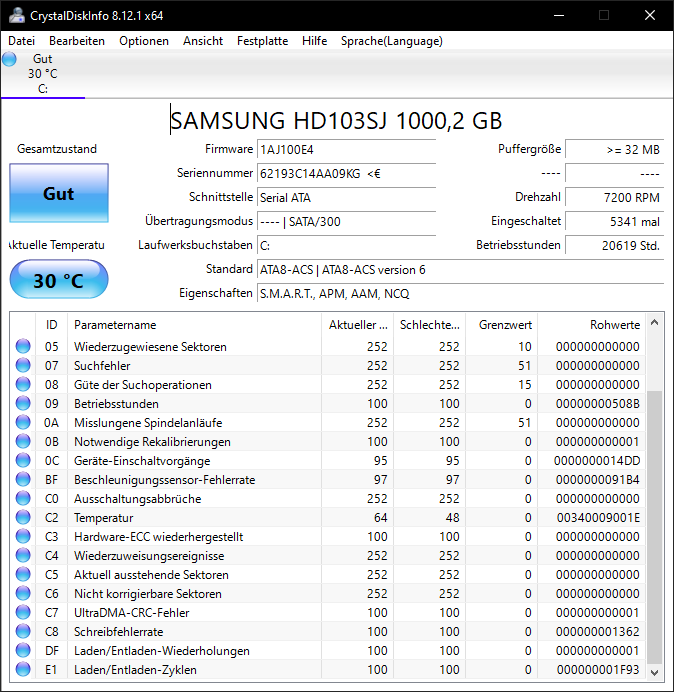
Task: Open the Ansicht menu
Action: [203, 41]
